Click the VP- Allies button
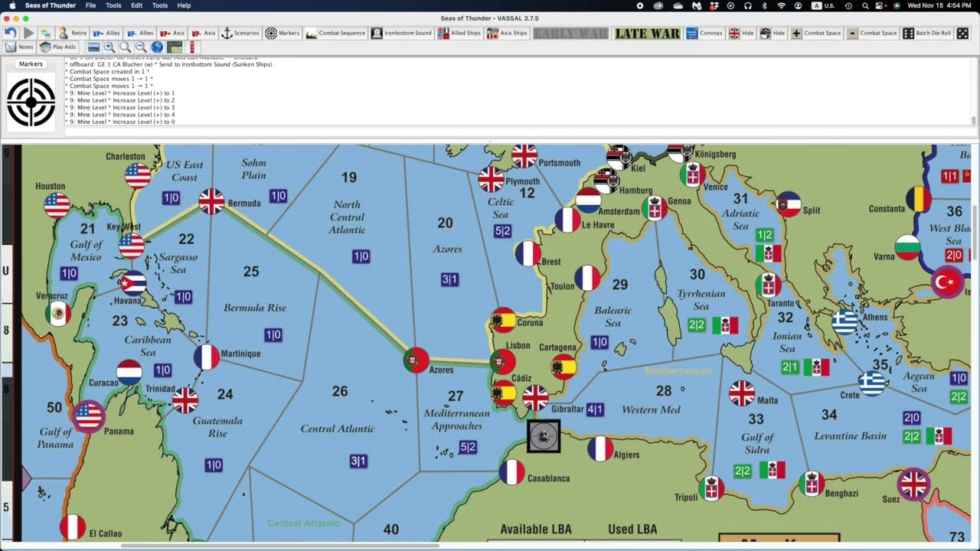 (140, 33)
